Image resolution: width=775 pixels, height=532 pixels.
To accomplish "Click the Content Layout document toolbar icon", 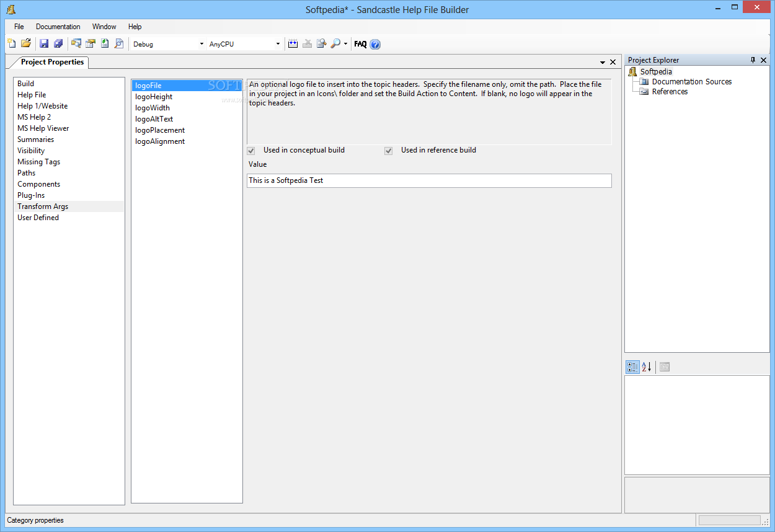I will [105, 43].
